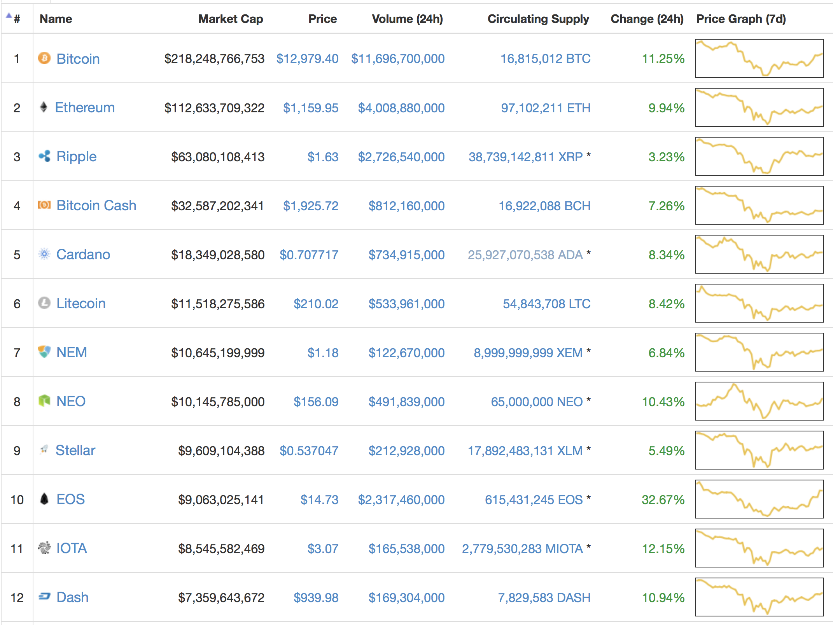Sort table by Volume (24h) header

pyautogui.click(x=407, y=19)
